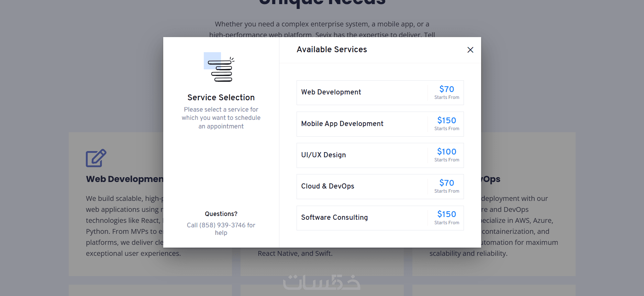Click the background Web Development card heading
The image size is (644, 296).
124,179
